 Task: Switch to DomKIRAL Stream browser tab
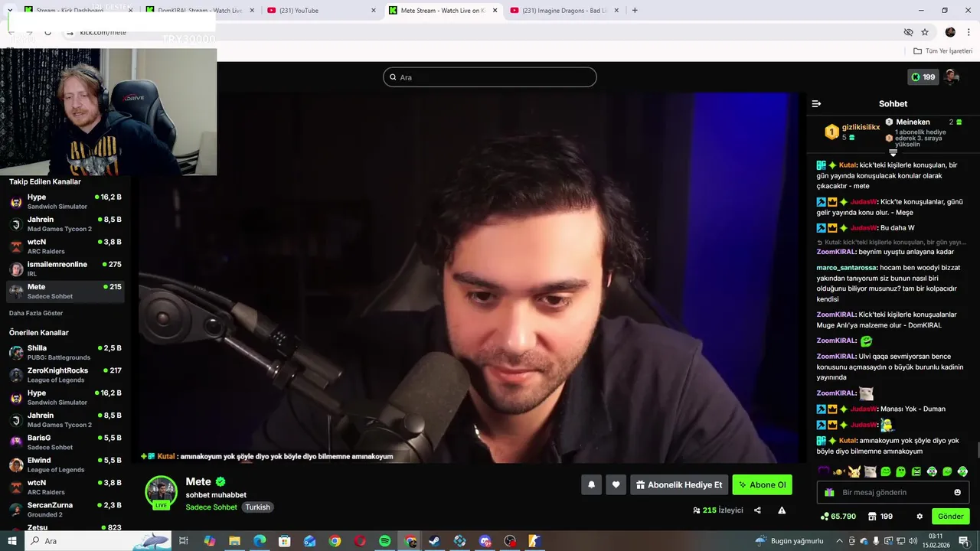(x=201, y=11)
